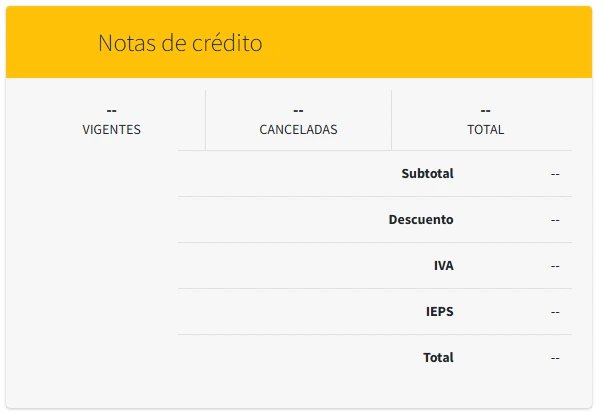Select the Subtotal amount value
The image size is (602, 414).
(554, 174)
